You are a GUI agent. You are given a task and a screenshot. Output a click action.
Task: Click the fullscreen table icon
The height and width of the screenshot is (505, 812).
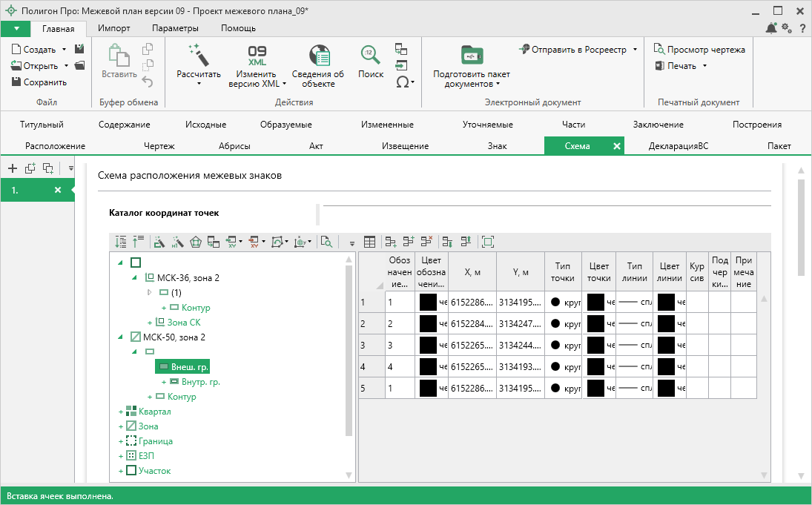coord(487,242)
